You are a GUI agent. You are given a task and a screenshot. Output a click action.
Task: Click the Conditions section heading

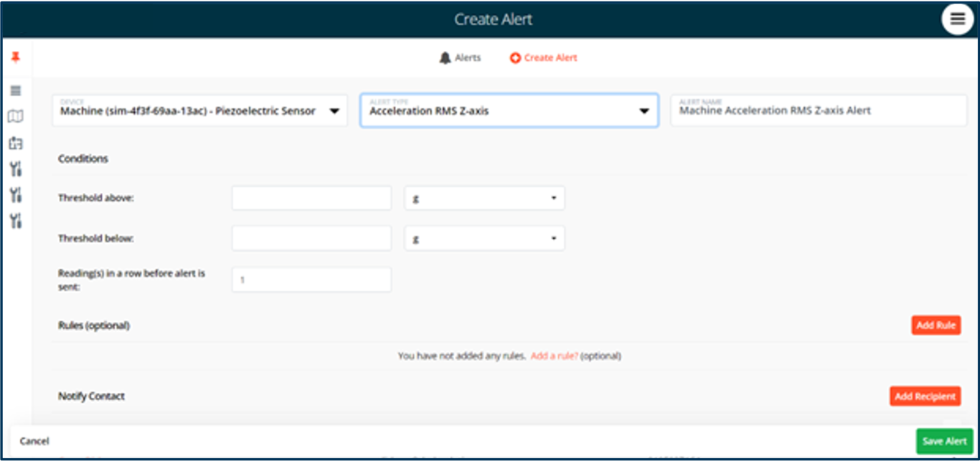pyautogui.click(x=83, y=159)
